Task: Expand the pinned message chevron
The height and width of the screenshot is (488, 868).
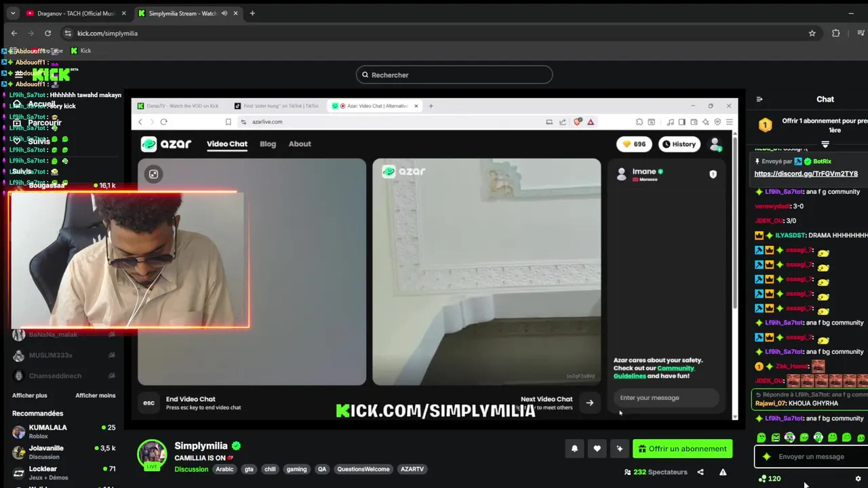Action: tap(825, 144)
